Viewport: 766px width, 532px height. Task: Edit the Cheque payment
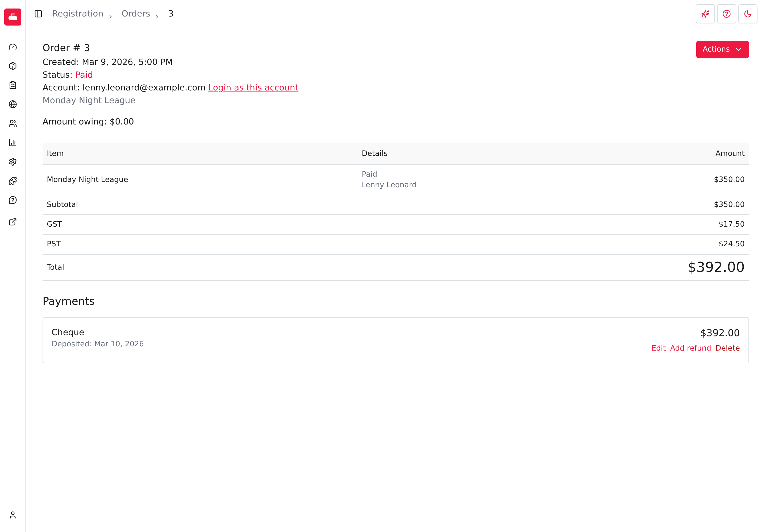point(658,348)
